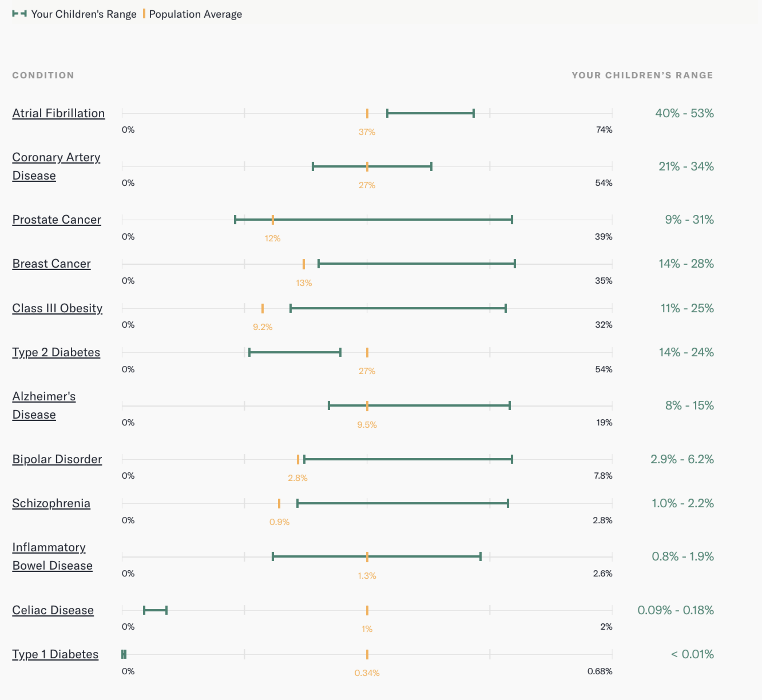Viewport: 762px width, 700px height.
Task: Open the Schizophrenia condition link
Action: (x=51, y=503)
